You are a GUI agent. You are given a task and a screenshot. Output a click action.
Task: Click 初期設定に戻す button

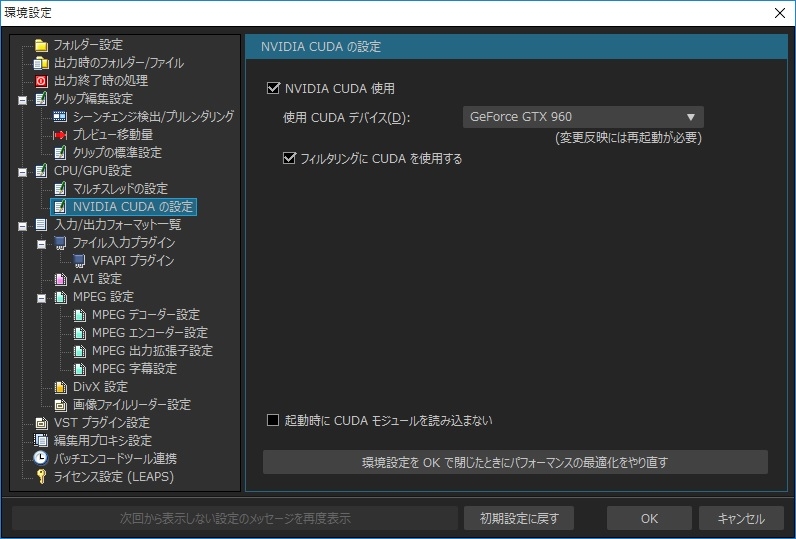519,518
